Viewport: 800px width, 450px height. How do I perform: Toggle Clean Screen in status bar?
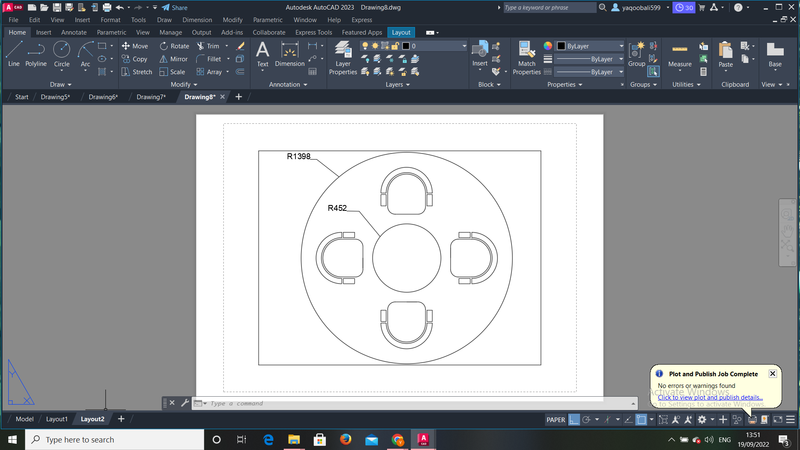click(778, 419)
